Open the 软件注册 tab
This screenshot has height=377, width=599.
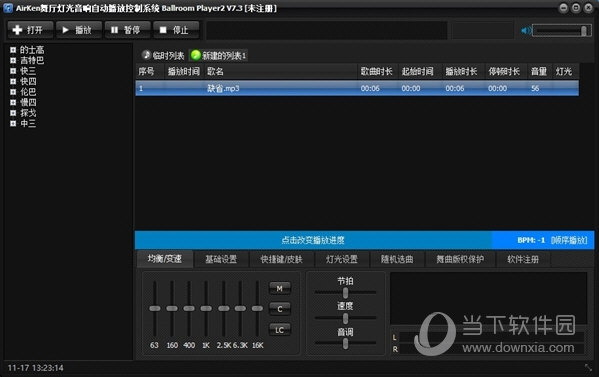[x=523, y=259]
